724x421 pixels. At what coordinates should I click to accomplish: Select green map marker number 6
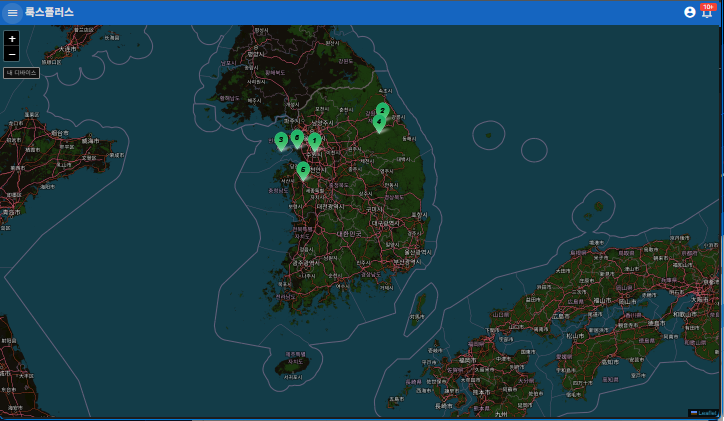(x=297, y=137)
